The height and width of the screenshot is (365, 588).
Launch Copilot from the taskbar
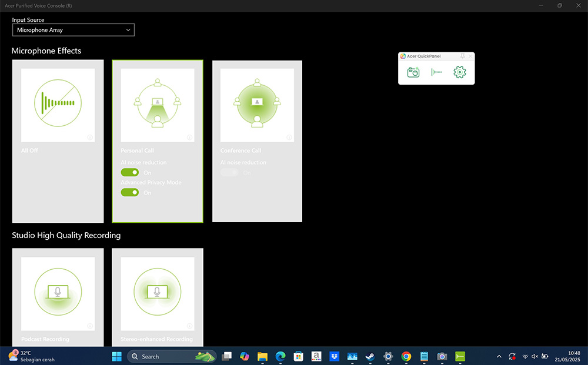[x=245, y=356]
